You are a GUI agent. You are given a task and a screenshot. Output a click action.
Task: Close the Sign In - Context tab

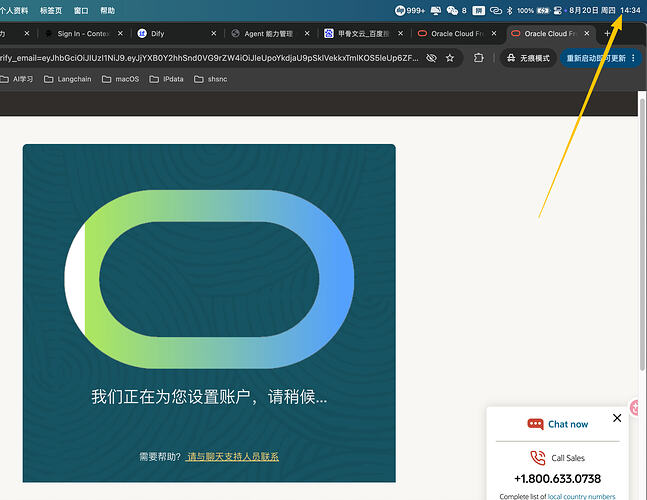coord(120,33)
